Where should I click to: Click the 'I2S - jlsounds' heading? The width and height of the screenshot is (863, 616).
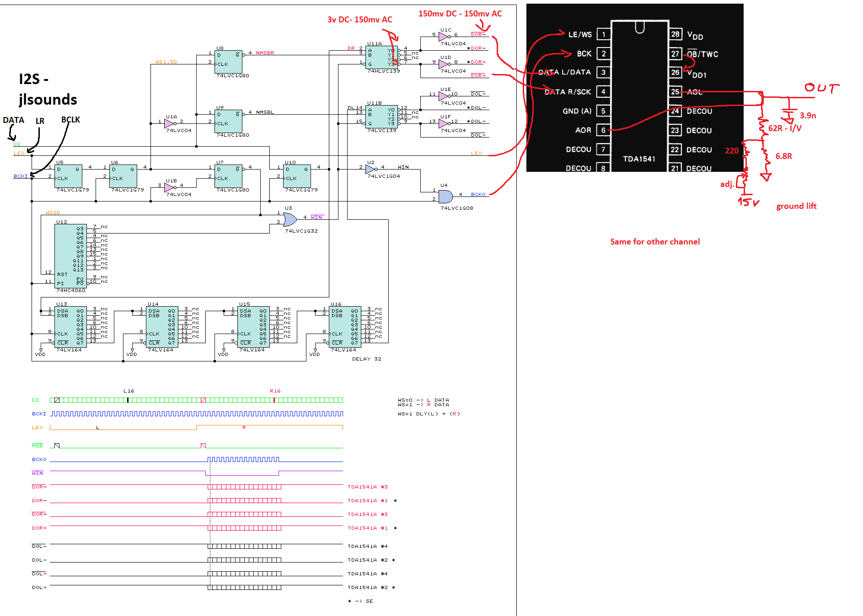tap(48, 89)
